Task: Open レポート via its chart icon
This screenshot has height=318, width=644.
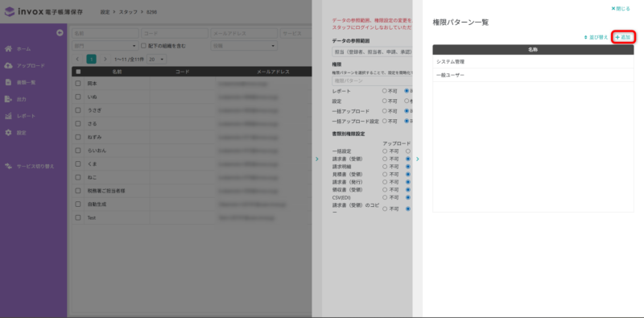Action: pos(8,116)
